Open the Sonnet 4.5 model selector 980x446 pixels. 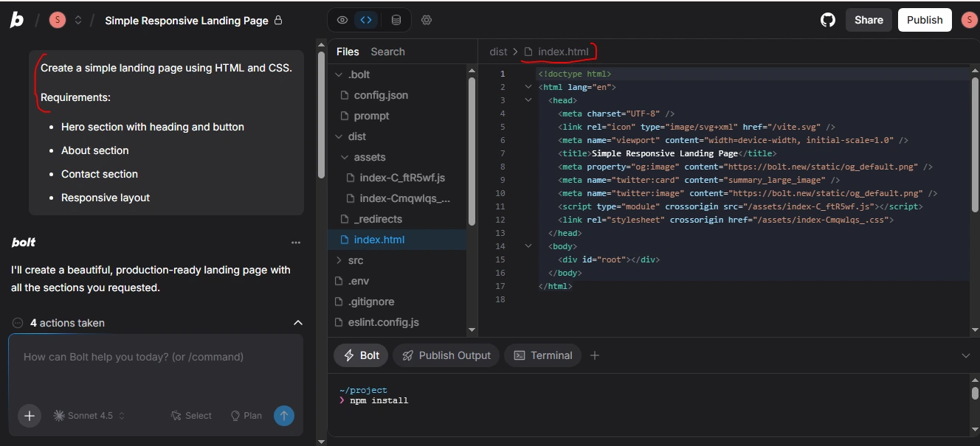click(x=89, y=416)
